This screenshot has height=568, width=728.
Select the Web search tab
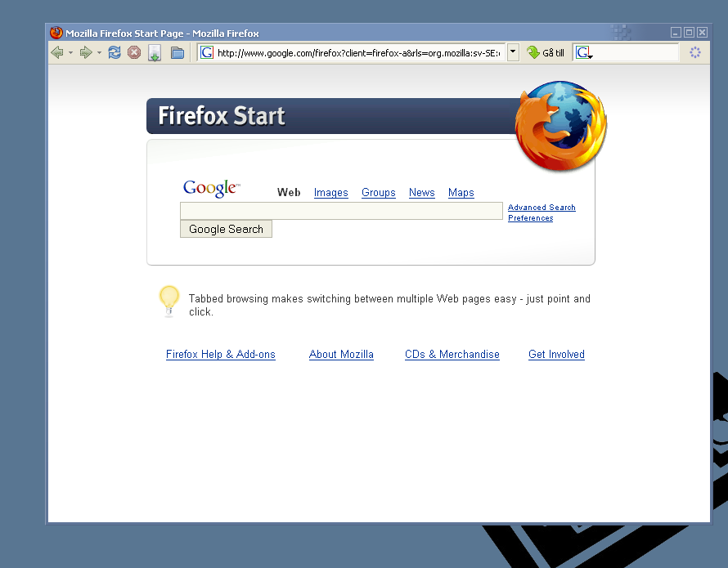pyautogui.click(x=289, y=193)
